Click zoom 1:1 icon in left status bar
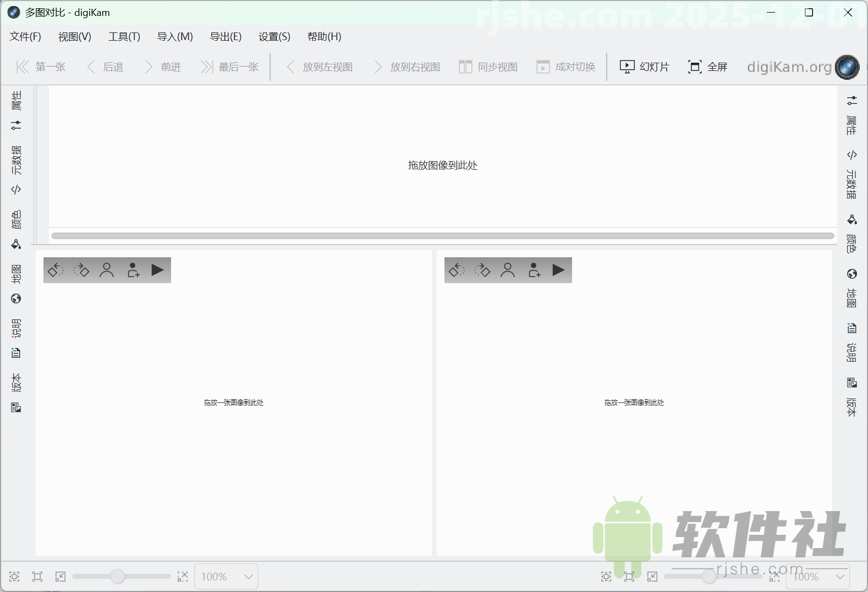Screen dimensions: 868x592 pos(37,577)
